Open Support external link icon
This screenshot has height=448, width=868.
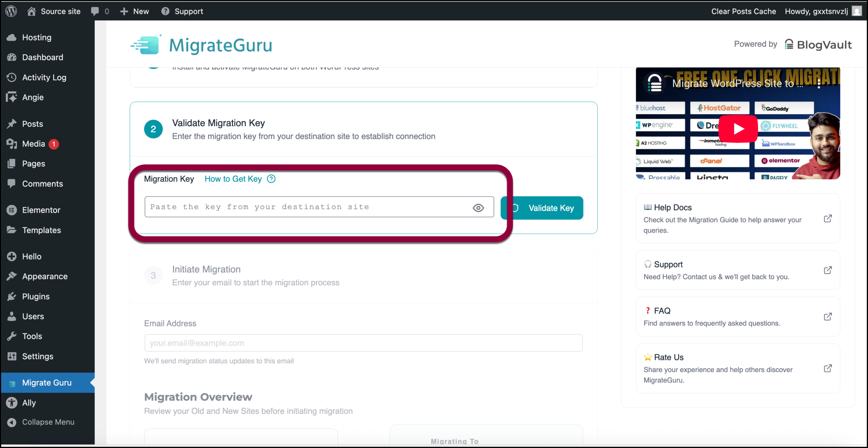pos(828,270)
